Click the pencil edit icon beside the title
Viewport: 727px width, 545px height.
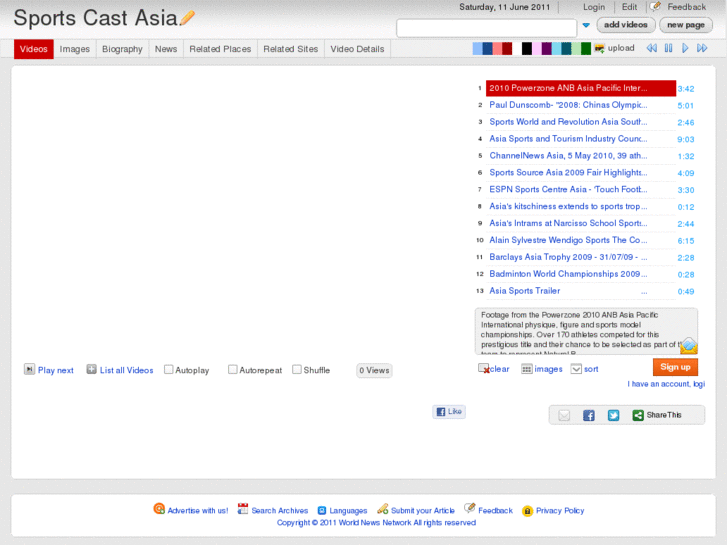click(187, 18)
